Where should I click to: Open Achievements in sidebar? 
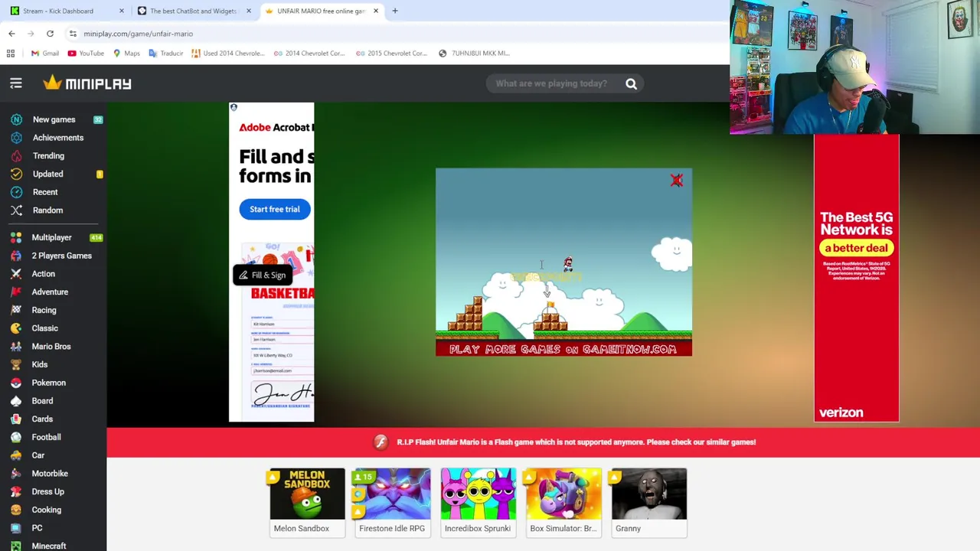tap(57, 138)
